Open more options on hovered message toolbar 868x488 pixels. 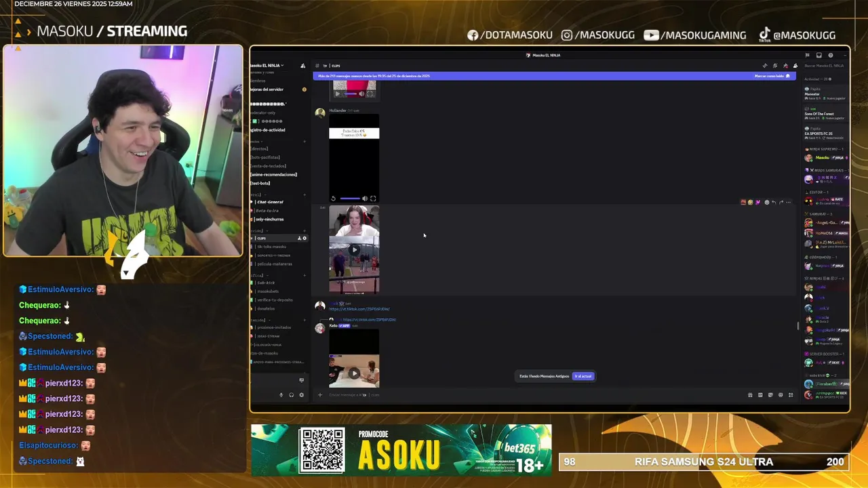tap(788, 202)
